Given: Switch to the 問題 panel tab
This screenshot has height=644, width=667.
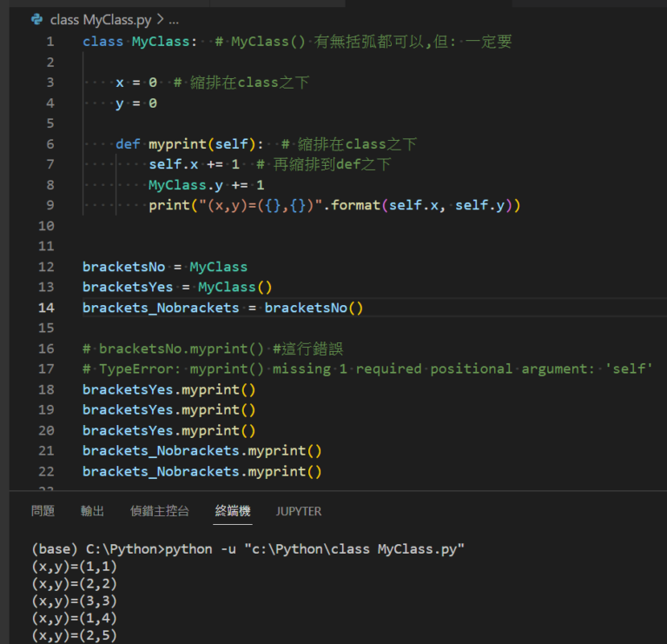Looking at the screenshot, I should (43, 511).
